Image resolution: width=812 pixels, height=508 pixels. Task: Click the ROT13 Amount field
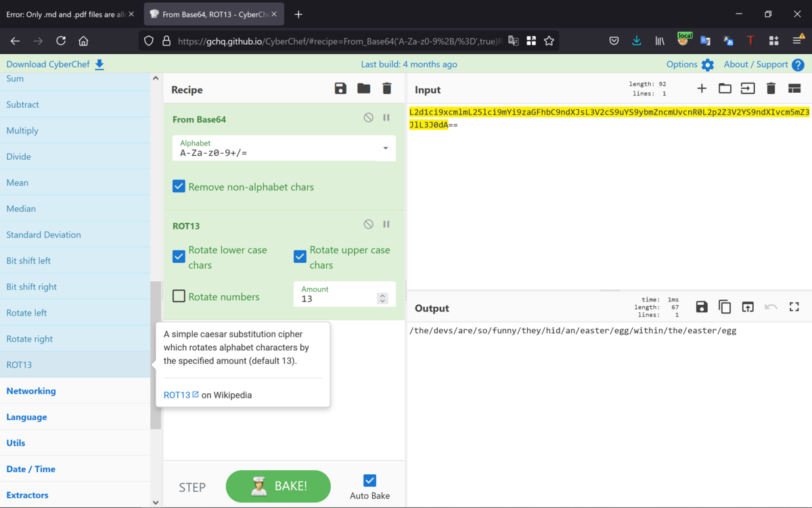coord(344,294)
